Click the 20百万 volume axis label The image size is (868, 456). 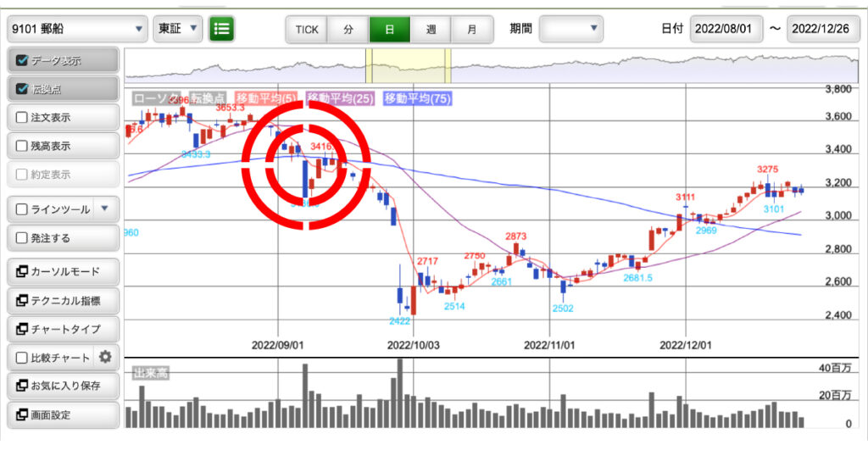[835, 395]
